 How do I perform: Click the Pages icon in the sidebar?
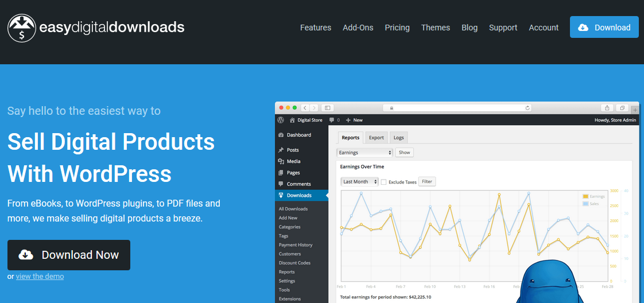coord(281,173)
